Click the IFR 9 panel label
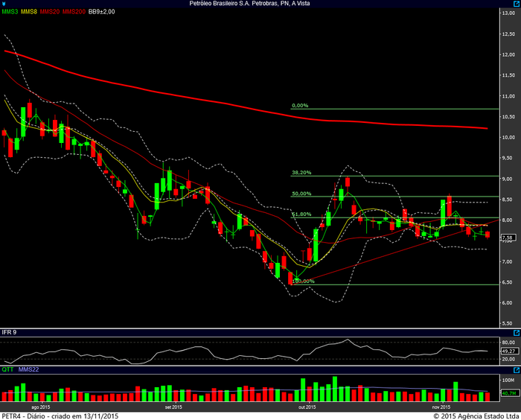521x420 pixels. (x=10, y=331)
